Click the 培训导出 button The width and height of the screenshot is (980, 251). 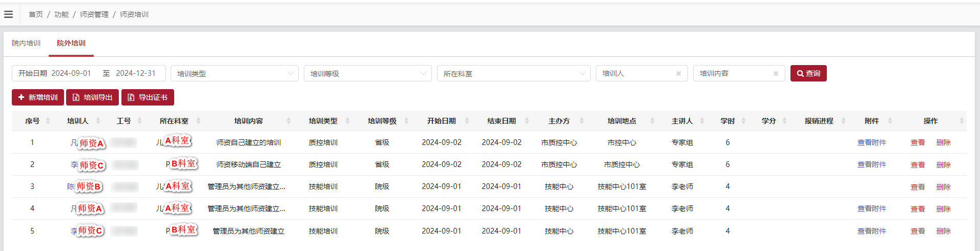pyautogui.click(x=92, y=97)
